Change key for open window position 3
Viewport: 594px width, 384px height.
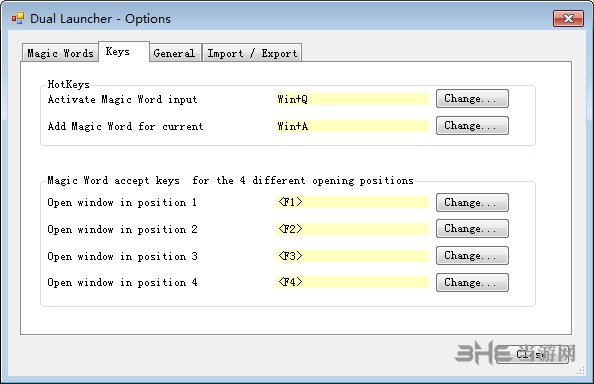(x=472, y=255)
